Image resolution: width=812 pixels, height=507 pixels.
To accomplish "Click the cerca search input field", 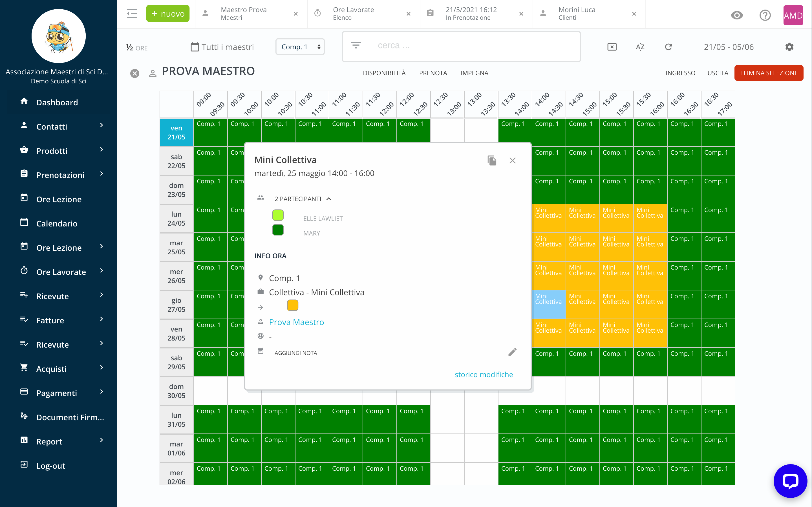I will click(x=470, y=46).
